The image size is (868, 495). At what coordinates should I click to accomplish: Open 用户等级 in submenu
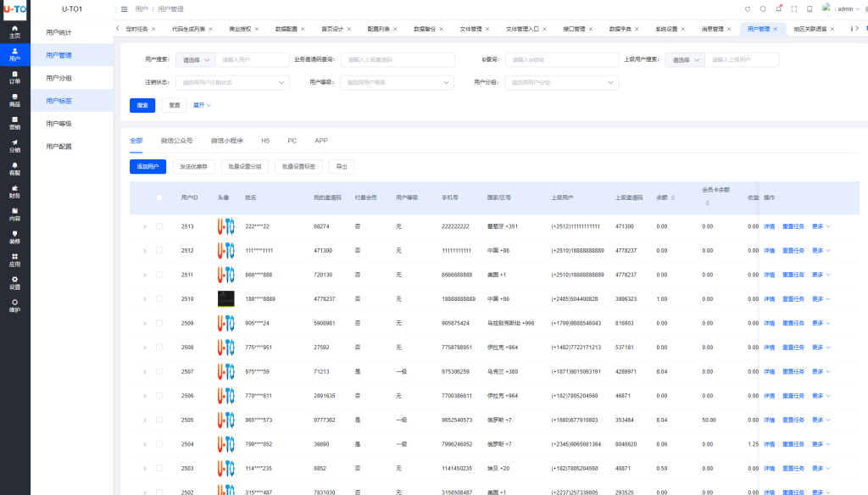[x=72, y=124]
